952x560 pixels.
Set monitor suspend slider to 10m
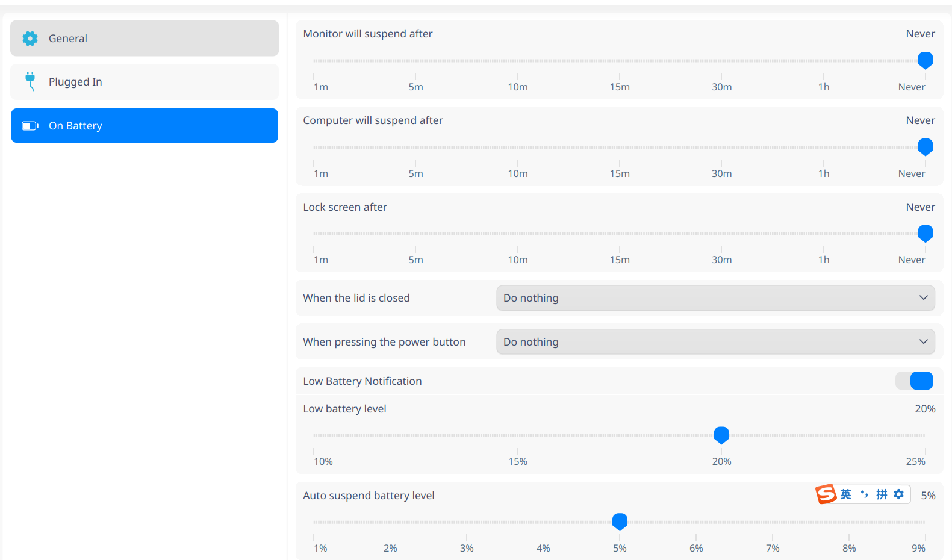(517, 61)
